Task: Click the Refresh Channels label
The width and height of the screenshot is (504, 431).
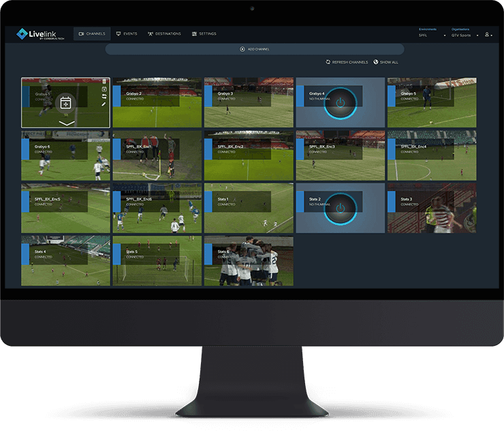Action: [350, 63]
